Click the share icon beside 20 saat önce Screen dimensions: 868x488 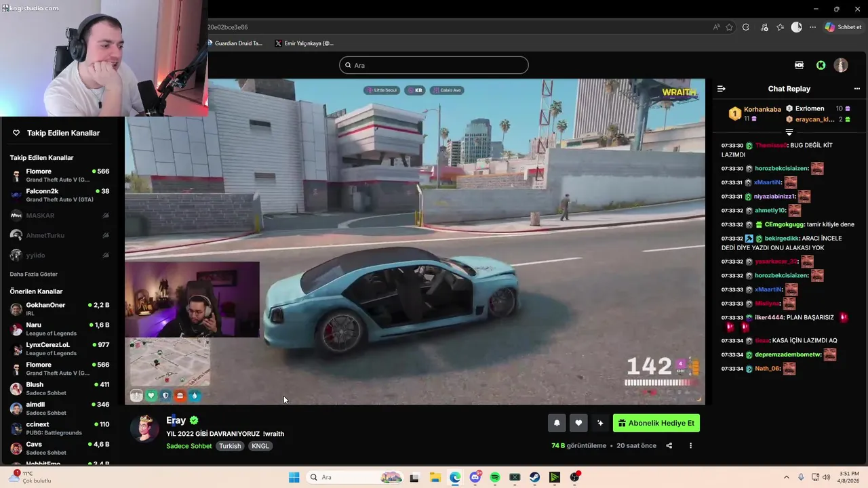click(669, 445)
